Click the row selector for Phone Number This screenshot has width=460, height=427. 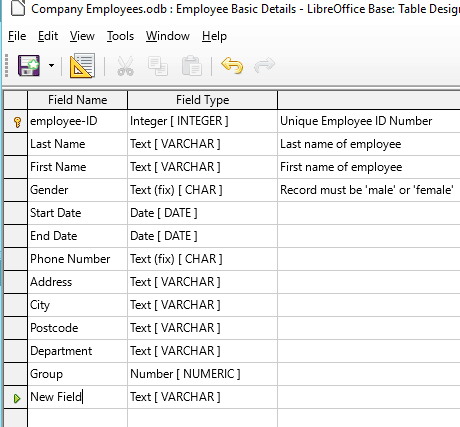tap(15, 259)
